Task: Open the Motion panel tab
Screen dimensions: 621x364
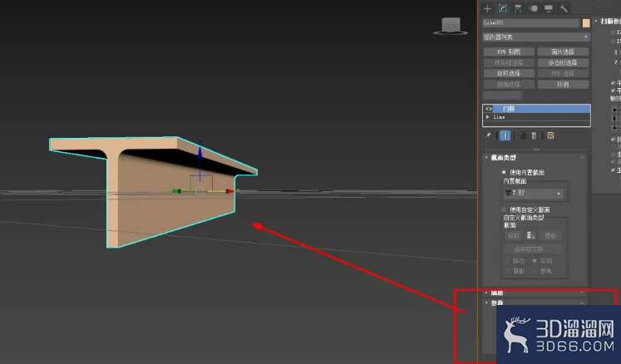Action: (x=534, y=8)
